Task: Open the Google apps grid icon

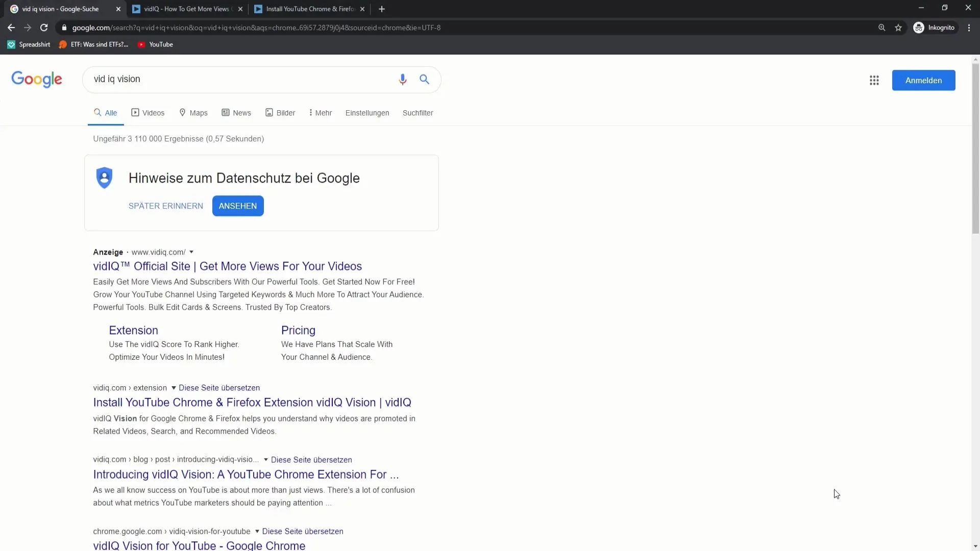Action: click(x=874, y=80)
